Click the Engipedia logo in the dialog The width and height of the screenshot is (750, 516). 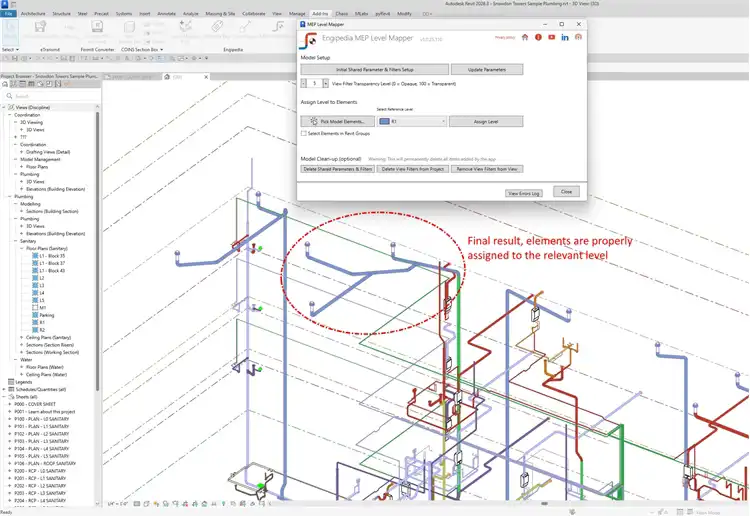308,41
